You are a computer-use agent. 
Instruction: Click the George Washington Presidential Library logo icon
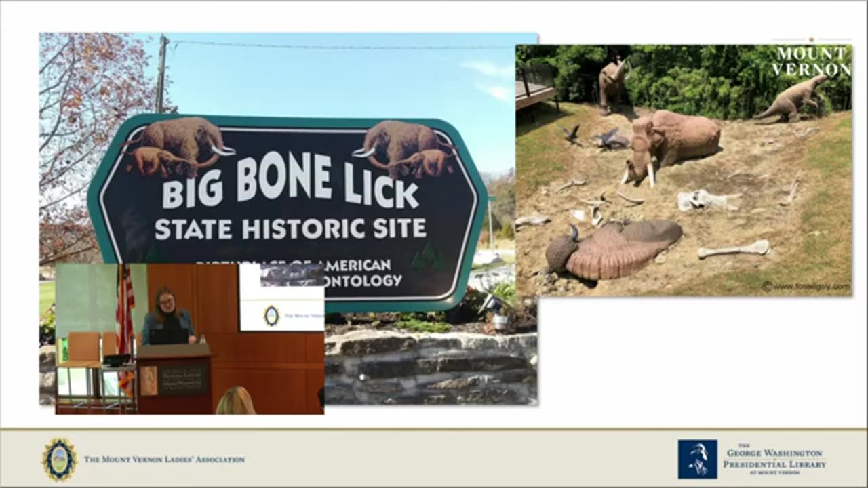pyautogui.click(x=697, y=459)
